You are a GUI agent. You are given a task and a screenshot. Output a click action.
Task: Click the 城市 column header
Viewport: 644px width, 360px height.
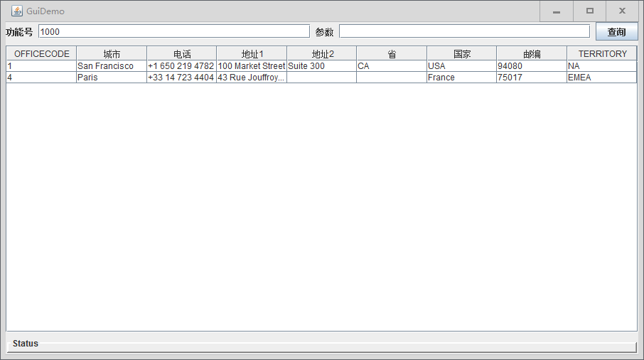coord(112,54)
